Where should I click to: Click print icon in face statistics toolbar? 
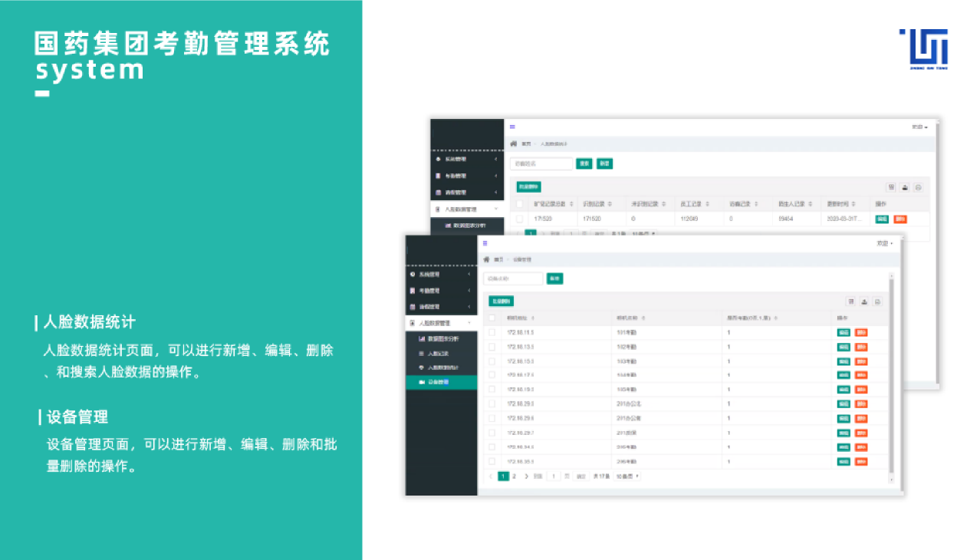coord(918,187)
